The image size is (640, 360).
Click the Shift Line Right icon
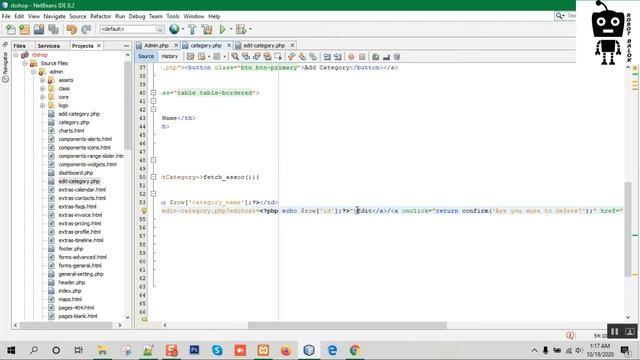(338, 57)
